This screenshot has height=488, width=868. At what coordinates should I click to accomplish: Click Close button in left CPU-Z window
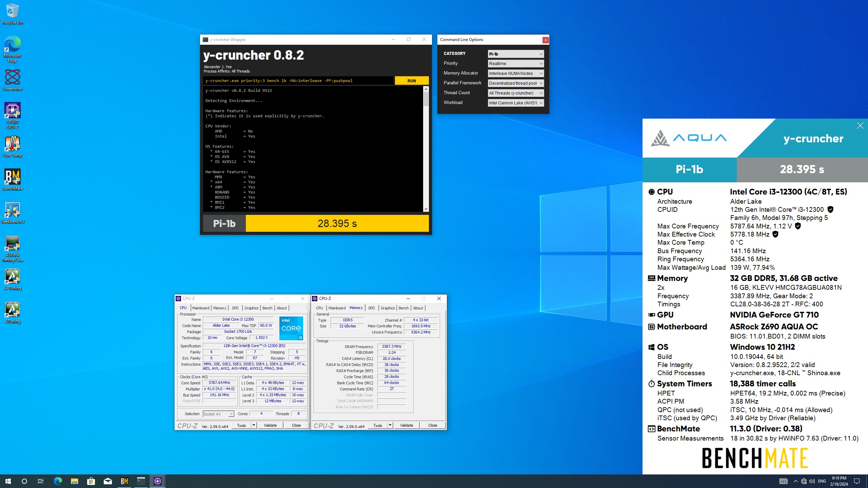click(x=296, y=425)
